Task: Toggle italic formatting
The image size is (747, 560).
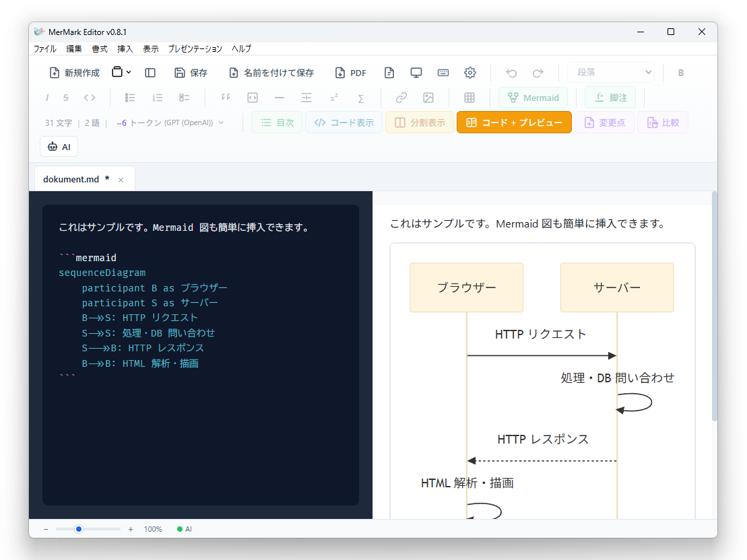Action: [47, 98]
